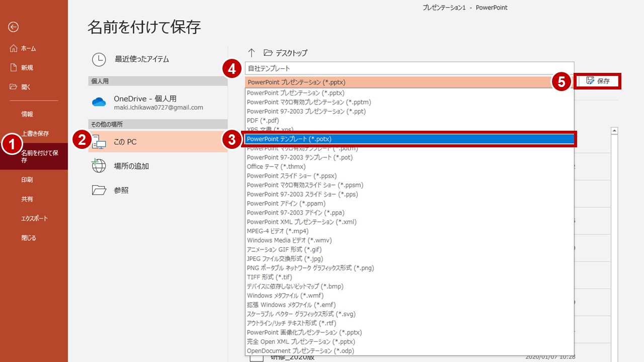Image resolution: width=644 pixels, height=362 pixels.
Task: Pick Windows メタファイル (*.wmf)
Action: 410,296
